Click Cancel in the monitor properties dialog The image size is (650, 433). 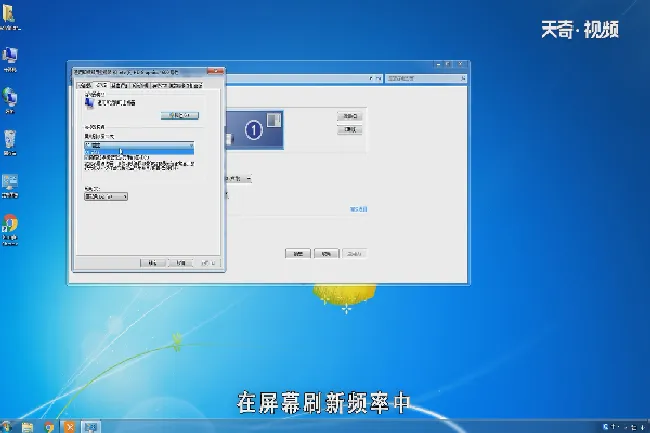click(x=181, y=263)
